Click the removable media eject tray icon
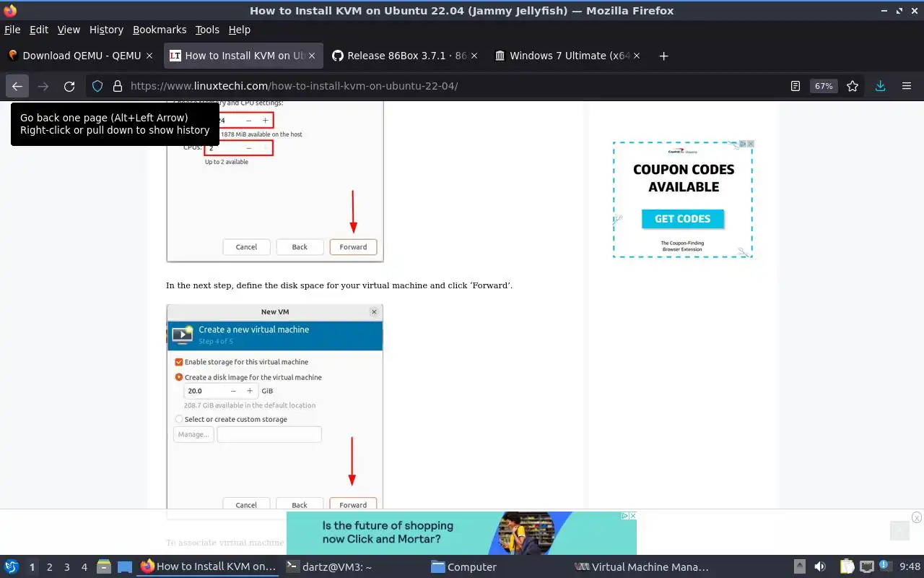The image size is (924, 578). click(x=799, y=566)
